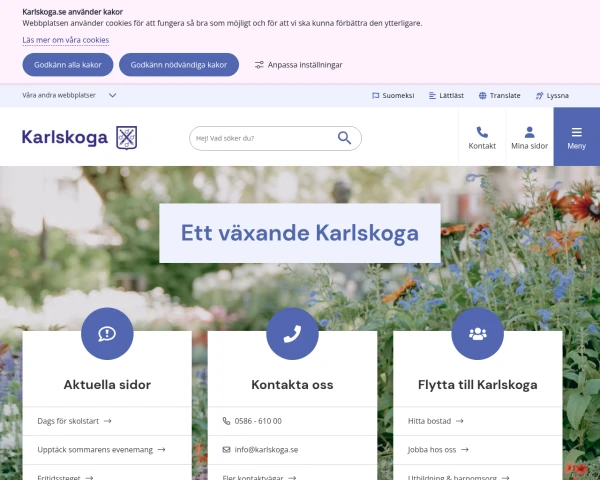Screen dimensions: 600x480
Task: Click the Kontakta oss heading
Action: pyautogui.click(x=292, y=385)
